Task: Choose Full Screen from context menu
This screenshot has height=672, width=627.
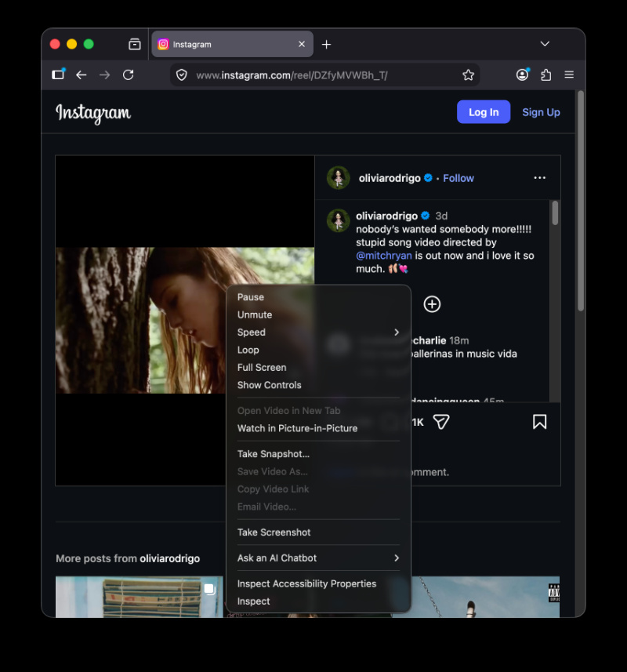Action: pyautogui.click(x=319, y=367)
